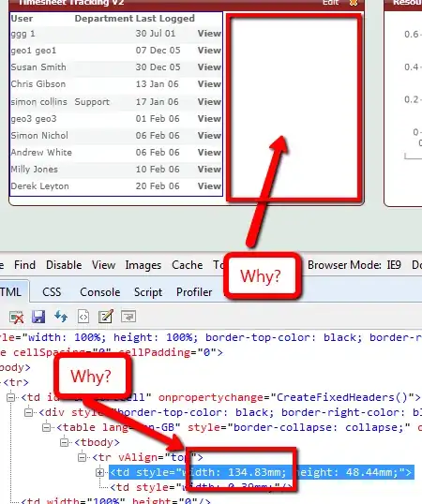Image resolution: width=422 pixels, height=504 pixels.
Task: Open the Images menu
Action: 143,265
